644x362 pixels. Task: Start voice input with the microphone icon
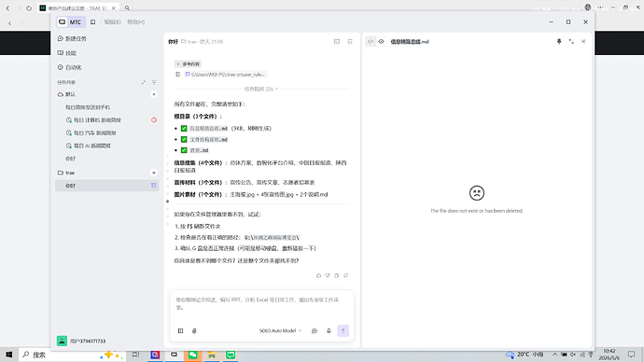click(329, 331)
